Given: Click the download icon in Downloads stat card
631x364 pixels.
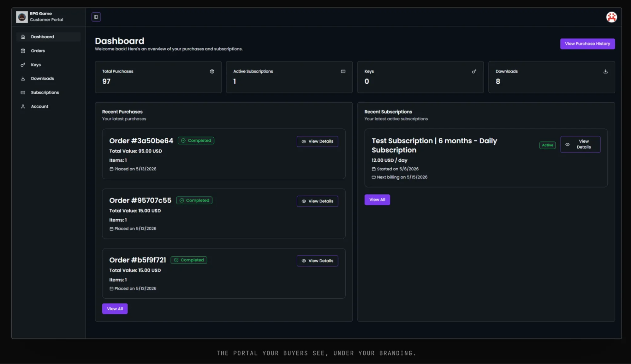Looking at the screenshot, I should [605, 71].
